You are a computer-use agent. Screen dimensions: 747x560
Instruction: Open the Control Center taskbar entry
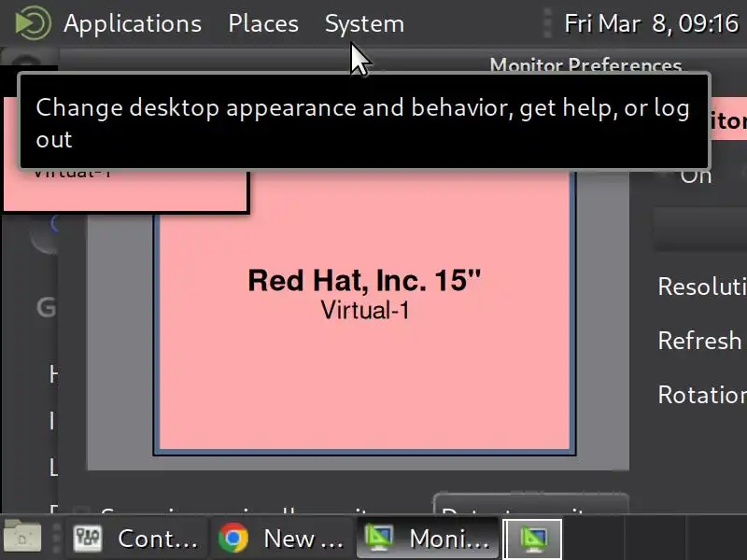136,539
